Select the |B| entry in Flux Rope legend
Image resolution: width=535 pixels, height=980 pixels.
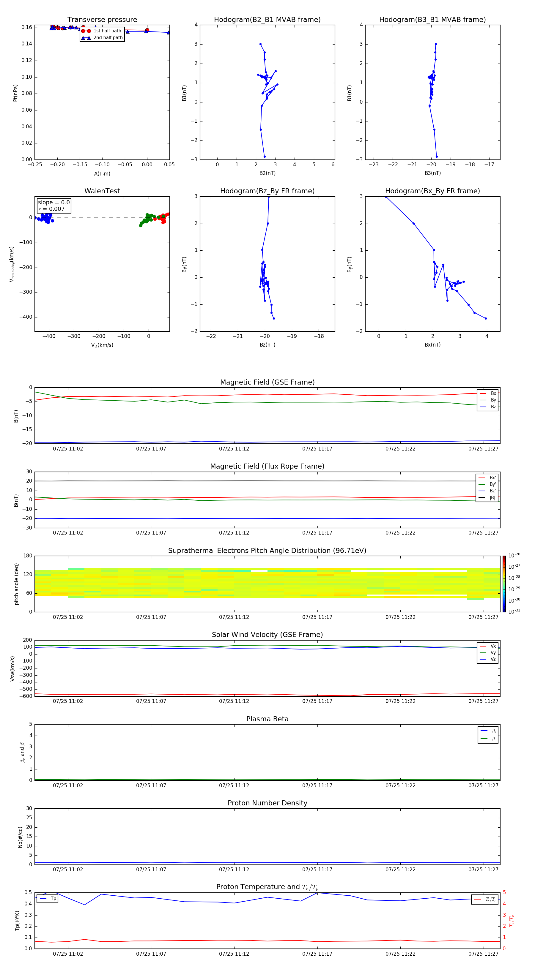click(x=487, y=498)
